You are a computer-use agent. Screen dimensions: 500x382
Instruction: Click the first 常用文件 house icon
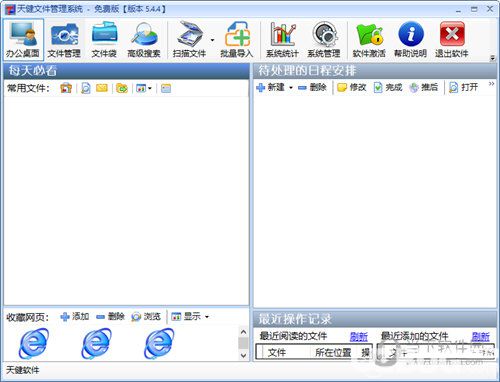[66, 88]
